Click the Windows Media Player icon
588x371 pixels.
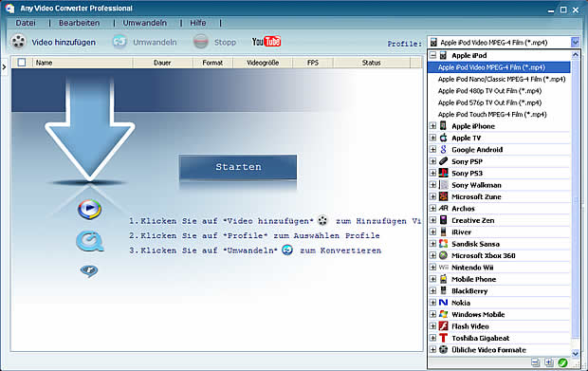(x=89, y=210)
